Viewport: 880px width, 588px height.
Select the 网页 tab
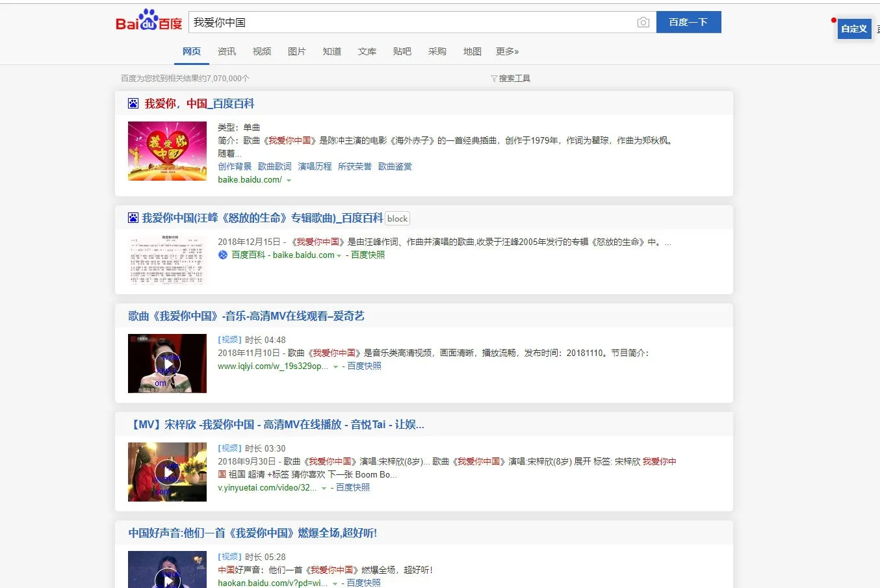click(192, 51)
